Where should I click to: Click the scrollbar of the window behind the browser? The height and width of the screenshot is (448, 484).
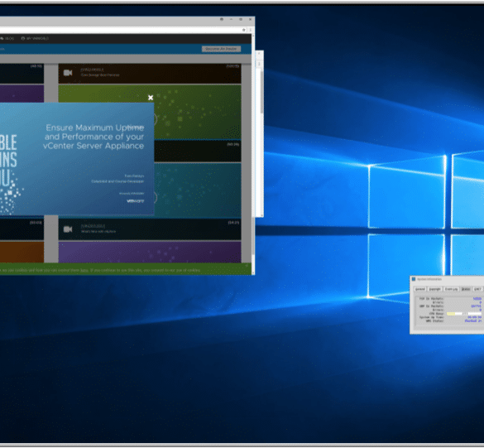coord(261,93)
